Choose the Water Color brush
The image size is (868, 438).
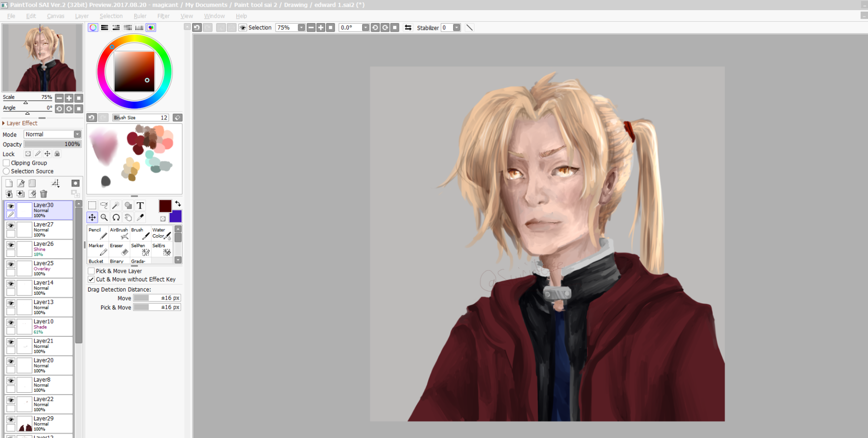pos(162,233)
